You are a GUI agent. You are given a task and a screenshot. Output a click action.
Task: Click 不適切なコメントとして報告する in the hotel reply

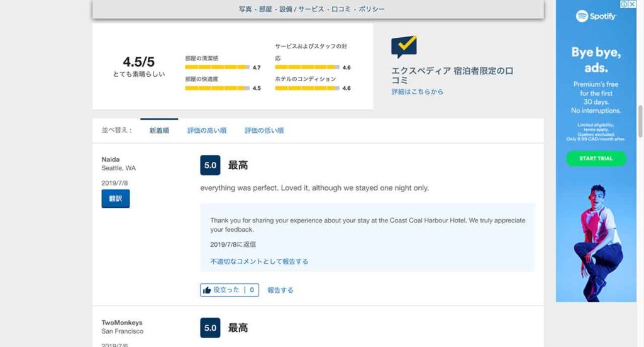pyautogui.click(x=259, y=261)
